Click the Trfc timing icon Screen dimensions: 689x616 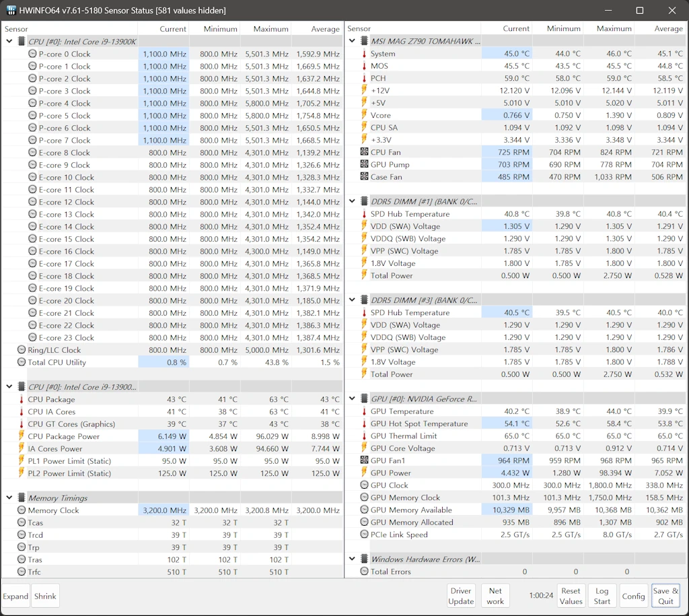click(22, 572)
